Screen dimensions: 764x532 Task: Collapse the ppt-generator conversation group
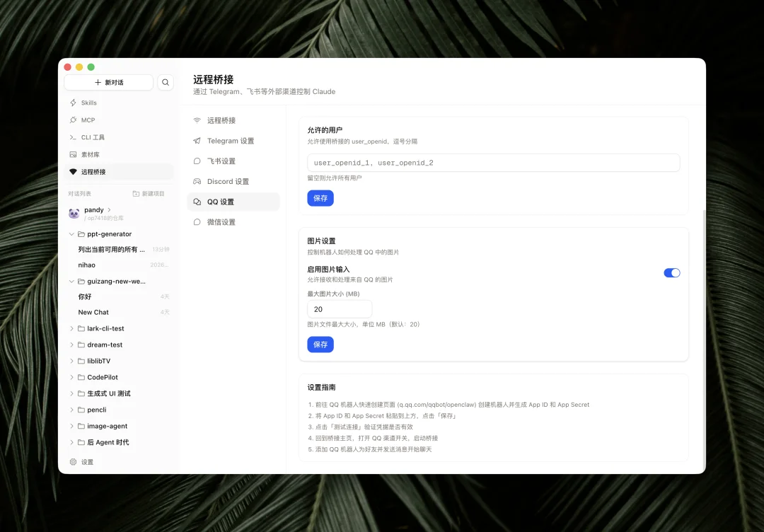coord(71,233)
